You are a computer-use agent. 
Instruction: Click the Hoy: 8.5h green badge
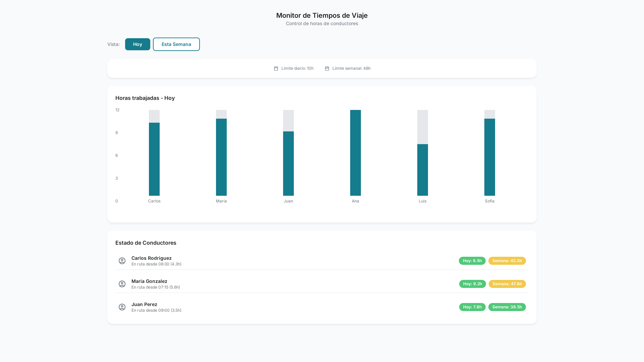[x=472, y=261]
